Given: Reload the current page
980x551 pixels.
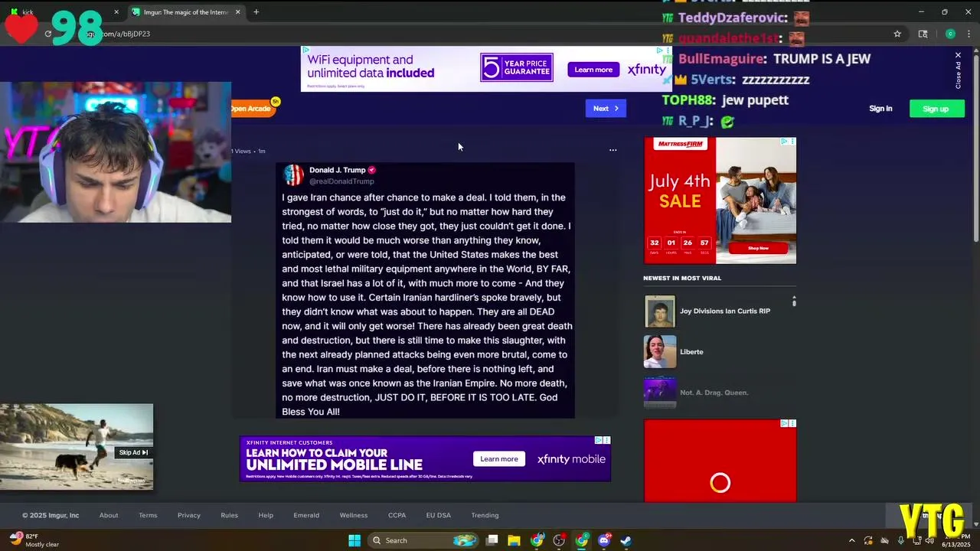Looking at the screenshot, I should point(47,34).
